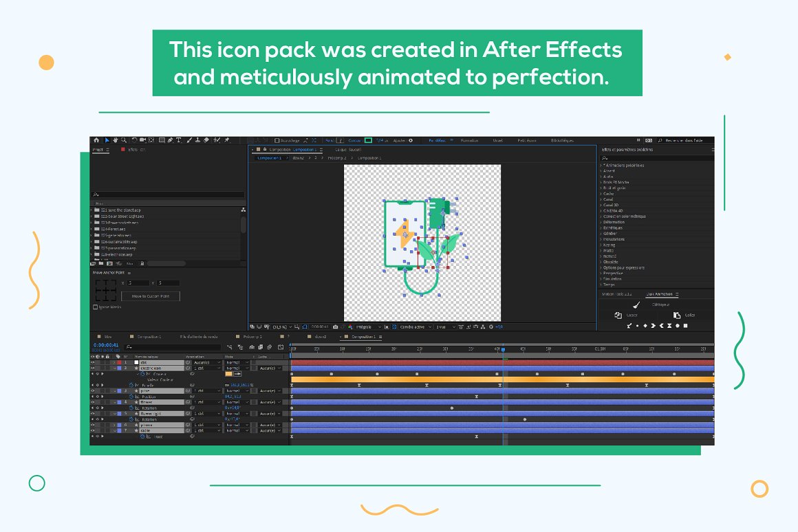The height and width of the screenshot is (532, 798).
Task: Select the Hand tool
Action: pos(115,140)
